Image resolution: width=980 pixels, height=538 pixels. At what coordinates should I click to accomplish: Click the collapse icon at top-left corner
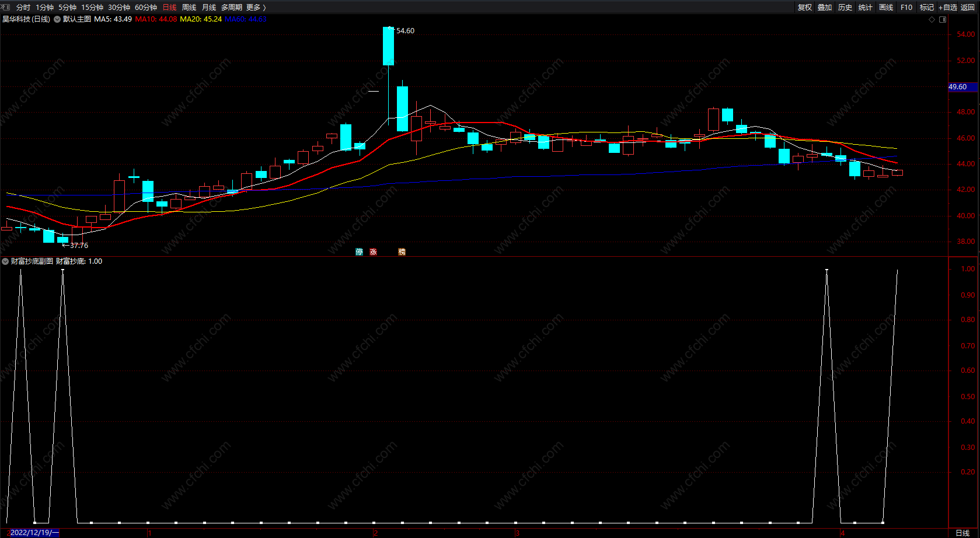click(x=6, y=7)
